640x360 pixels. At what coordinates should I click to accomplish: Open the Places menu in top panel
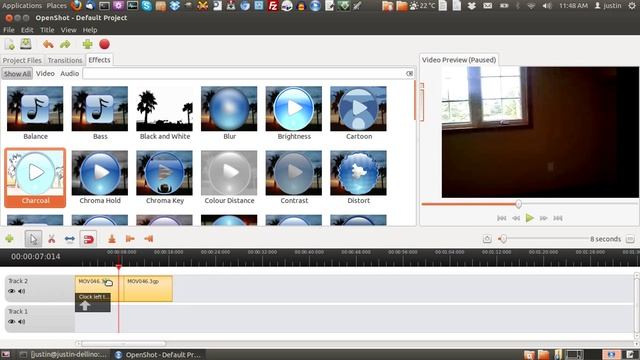point(56,5)
